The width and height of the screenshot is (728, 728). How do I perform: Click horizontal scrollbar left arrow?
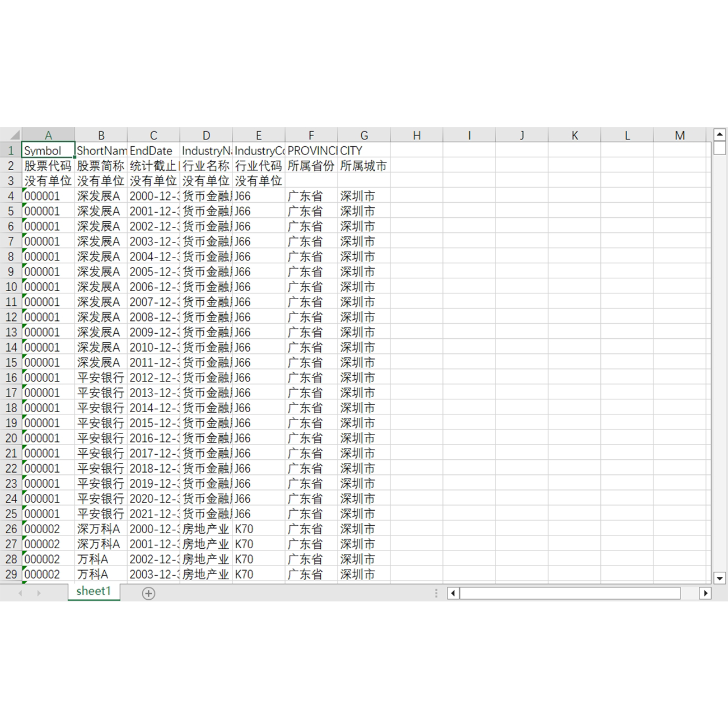[453, 593]
